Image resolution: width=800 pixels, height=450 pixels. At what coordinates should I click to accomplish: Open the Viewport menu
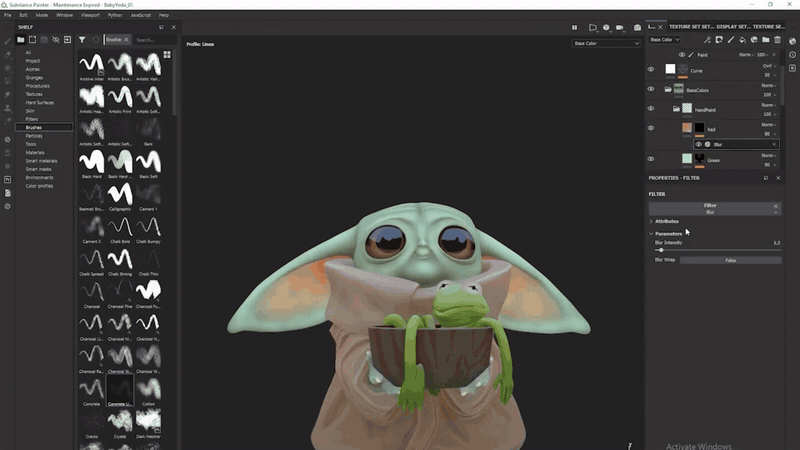tap(90, 16)
